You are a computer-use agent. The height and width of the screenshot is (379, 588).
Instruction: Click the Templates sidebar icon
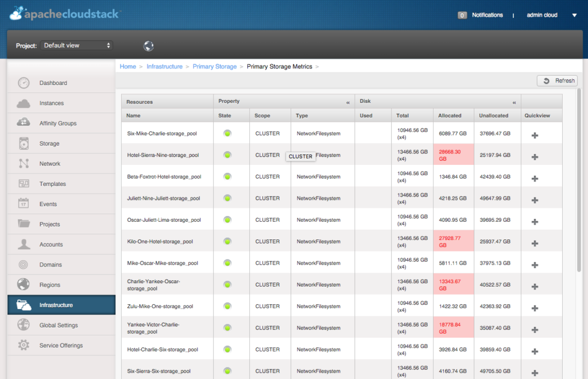[x=23, y=183]
